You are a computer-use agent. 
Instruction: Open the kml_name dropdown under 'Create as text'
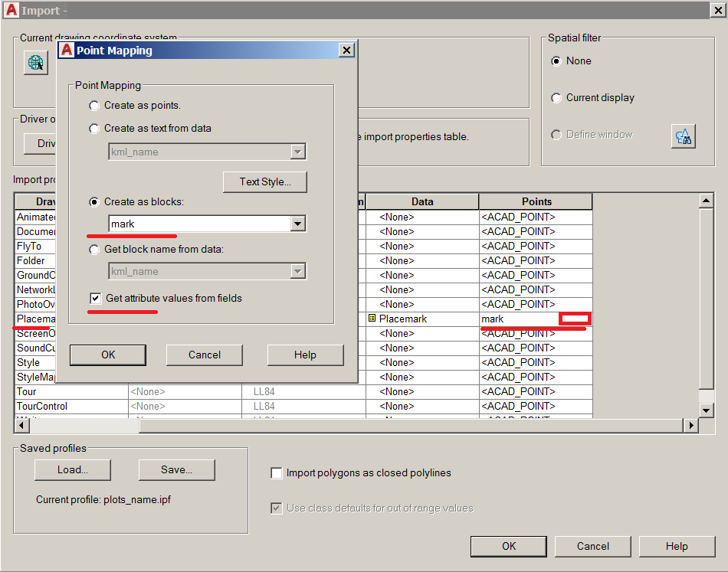pos(298,151)
